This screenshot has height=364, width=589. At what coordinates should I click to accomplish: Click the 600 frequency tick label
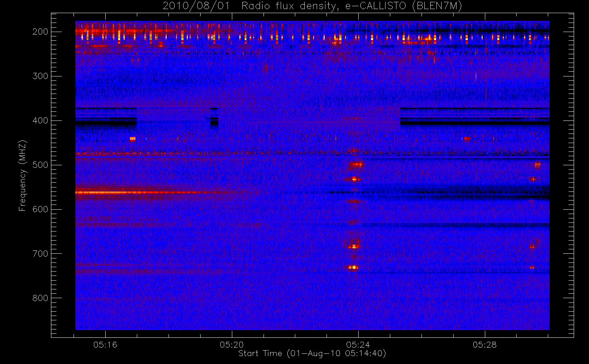(x=40, y=209)
